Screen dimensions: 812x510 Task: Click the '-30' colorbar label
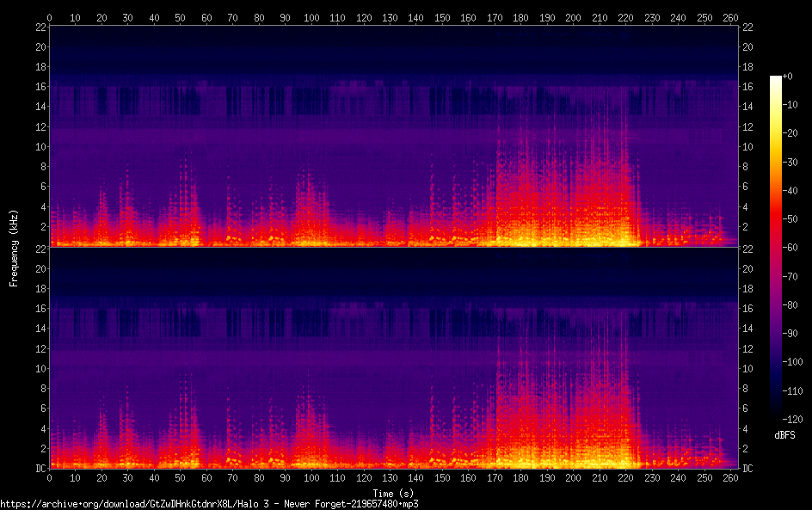790,162
